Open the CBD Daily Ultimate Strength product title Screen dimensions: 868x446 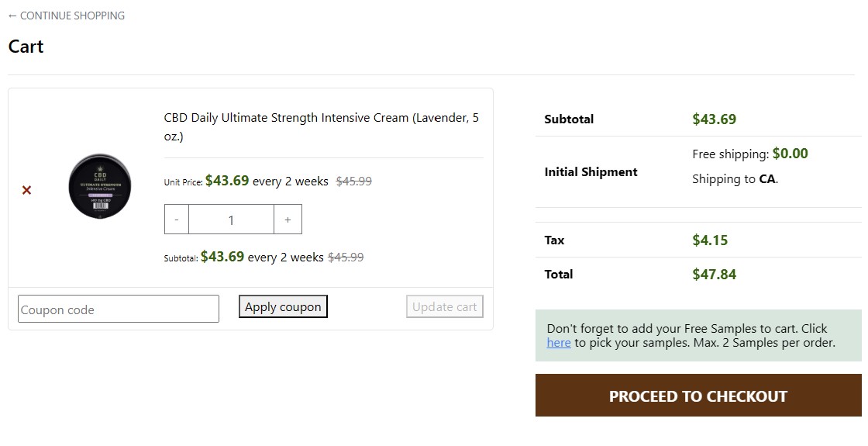[x=321, y=127]
